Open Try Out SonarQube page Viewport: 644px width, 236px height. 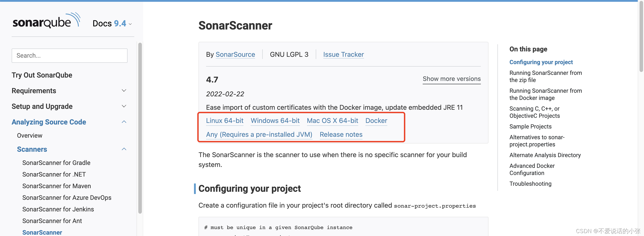point(42,75)
